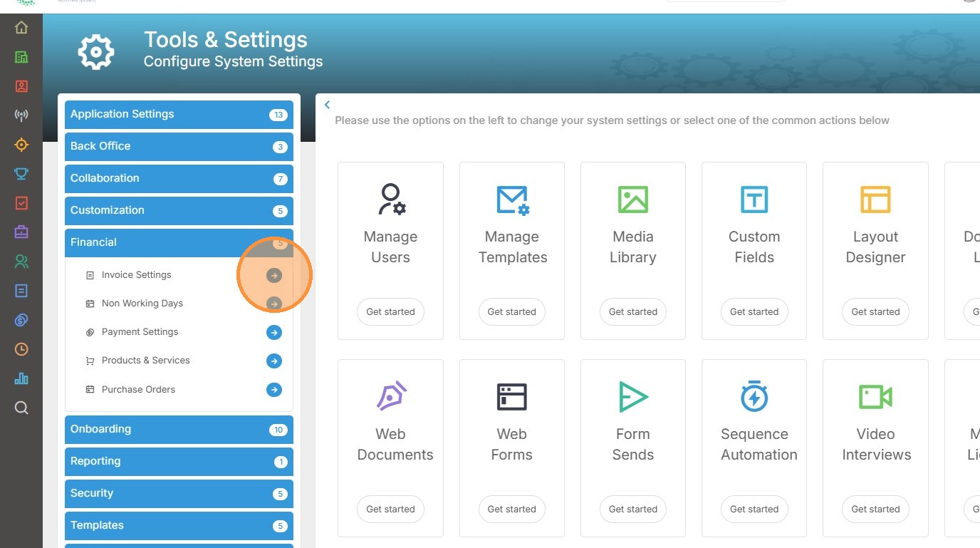This screenshot has width=980, height=548.
Task: Open the red checkmark tasks icon
Action: [21, 203]
